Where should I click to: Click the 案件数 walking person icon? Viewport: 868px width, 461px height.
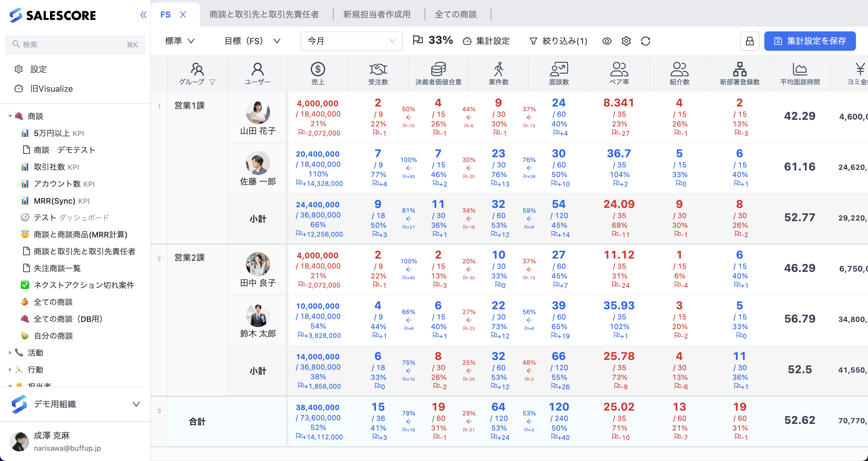click(499, 69)
